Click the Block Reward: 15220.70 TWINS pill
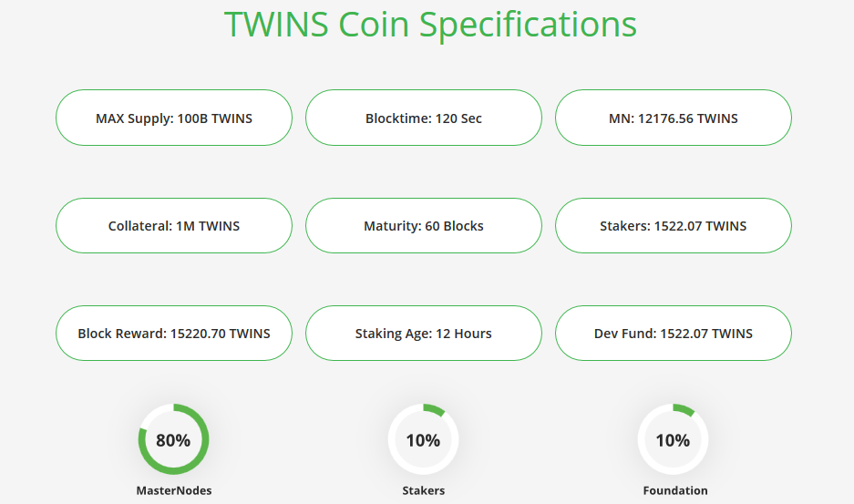Viewport: 854px width, 504px height. 174,333
